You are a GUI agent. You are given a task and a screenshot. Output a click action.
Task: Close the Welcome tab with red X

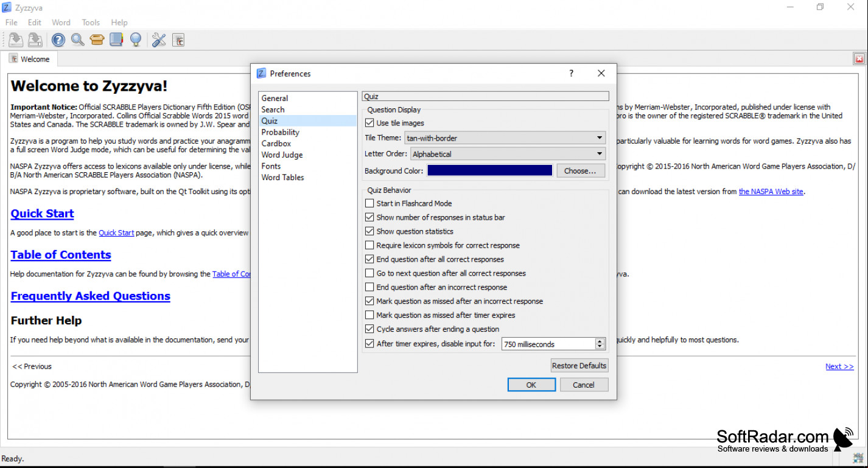click(x=859, y=59)
